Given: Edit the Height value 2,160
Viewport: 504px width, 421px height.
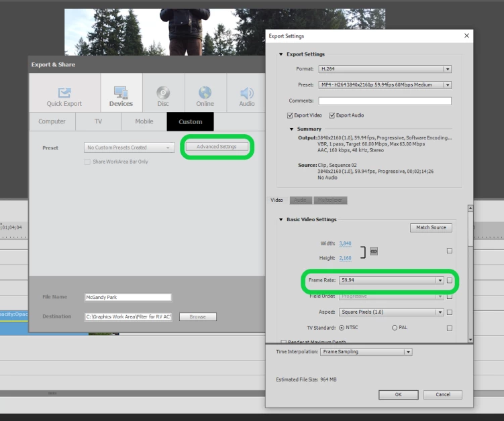Looking at the screenshot, I should (x=345, y=258).
